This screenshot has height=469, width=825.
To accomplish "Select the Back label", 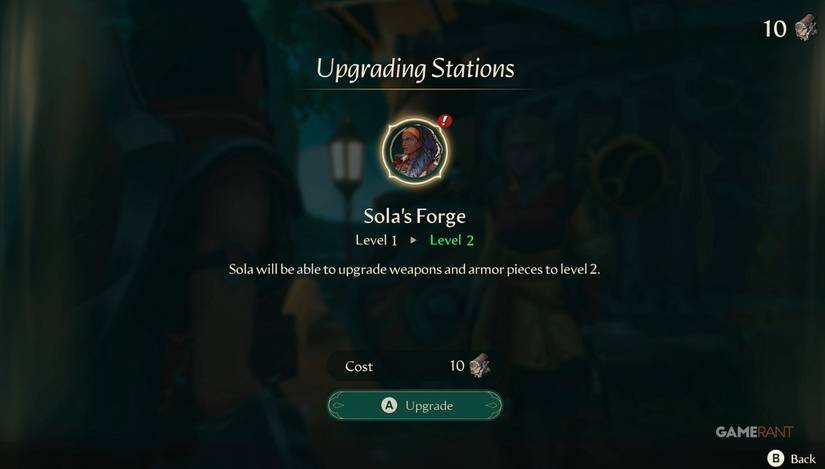I will tap(803, 459).
